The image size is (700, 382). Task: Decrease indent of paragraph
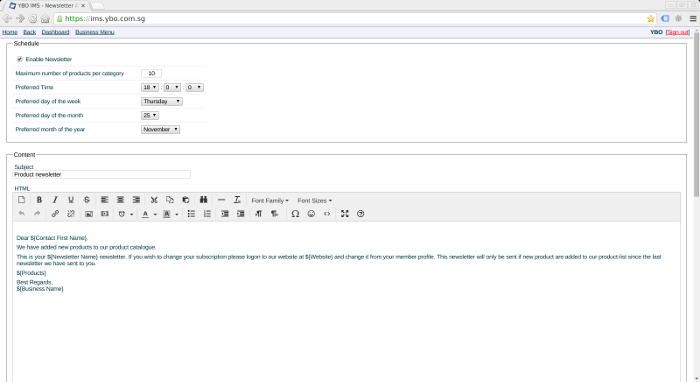[x=225, y=214]
